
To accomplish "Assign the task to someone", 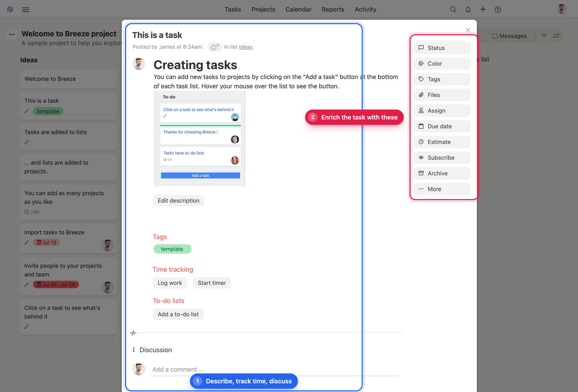I will pyautogui.click(x=442, y=111).
